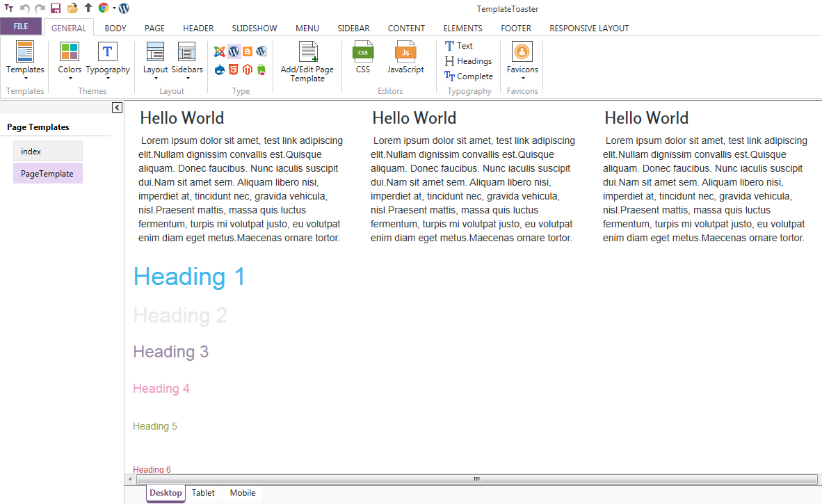Open a project with the folder icon
The height and width of the screenshot is (504, 822).
(72, 8)
